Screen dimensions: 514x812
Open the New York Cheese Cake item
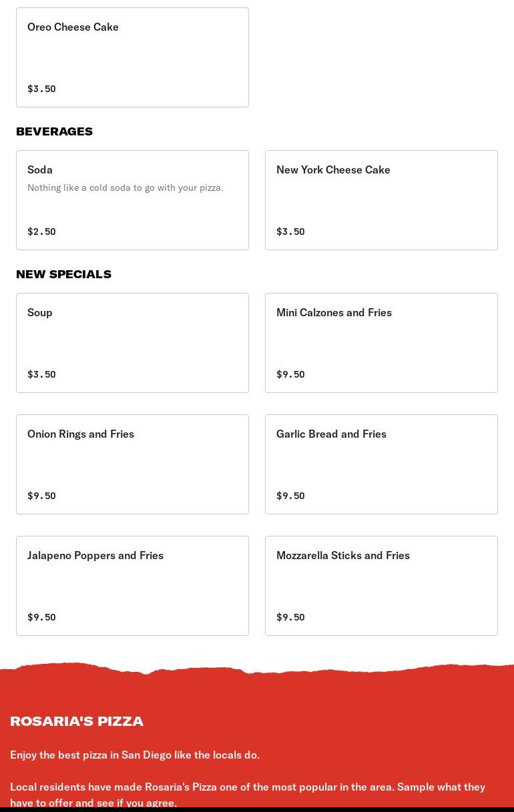click(x=381, y=200)
